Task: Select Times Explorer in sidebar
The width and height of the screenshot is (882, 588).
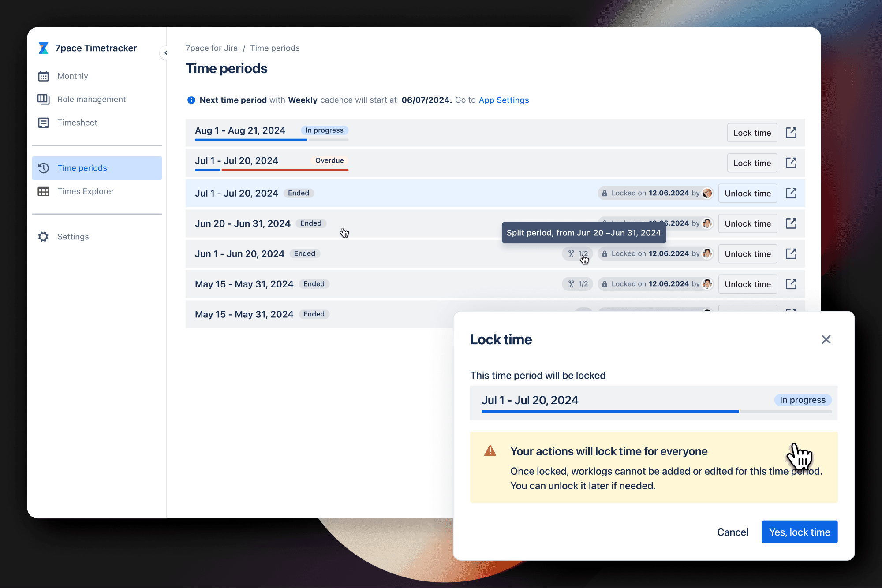Action: coord(86,191)
